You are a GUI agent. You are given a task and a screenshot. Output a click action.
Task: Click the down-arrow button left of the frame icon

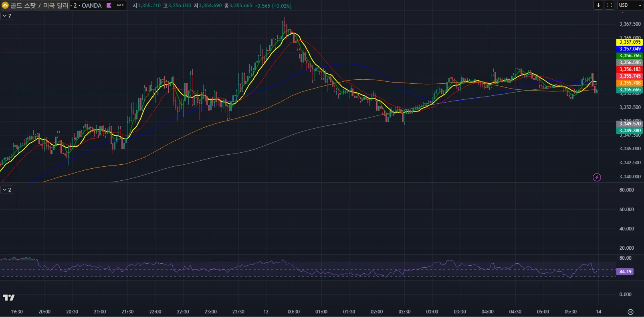coord(598,5)
